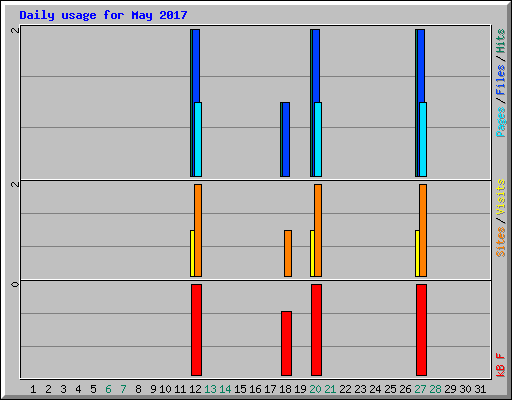
Task: Click green weekend day label 14
Action: [225, 389]
